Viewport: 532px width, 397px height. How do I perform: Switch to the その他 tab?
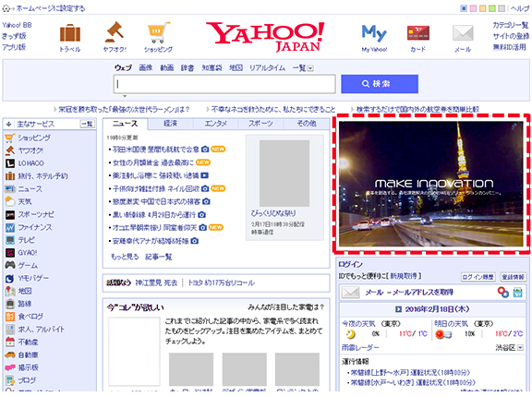pos(307,124)
